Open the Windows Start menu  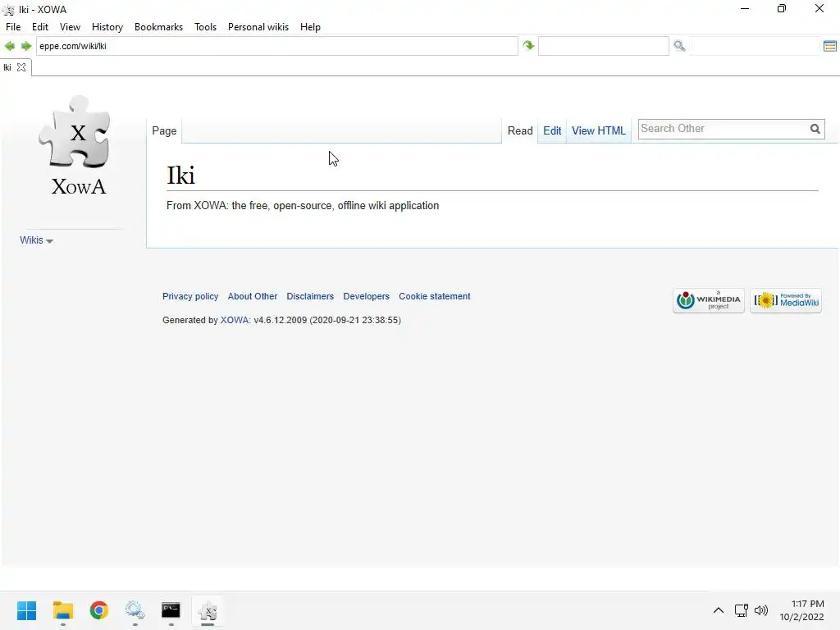pyautogui.click(x=26, y=610)
